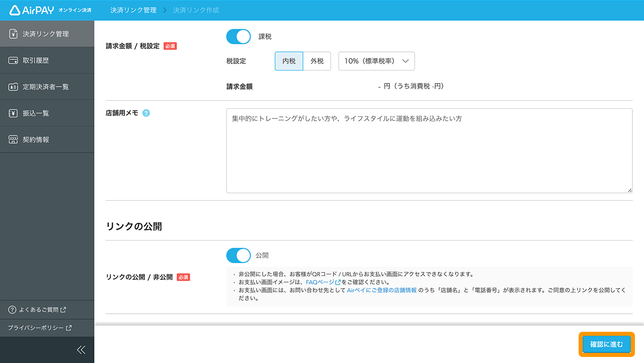
Task: Open the 10%（標準税率） tax rate dropdown
Action: point(376,61)
